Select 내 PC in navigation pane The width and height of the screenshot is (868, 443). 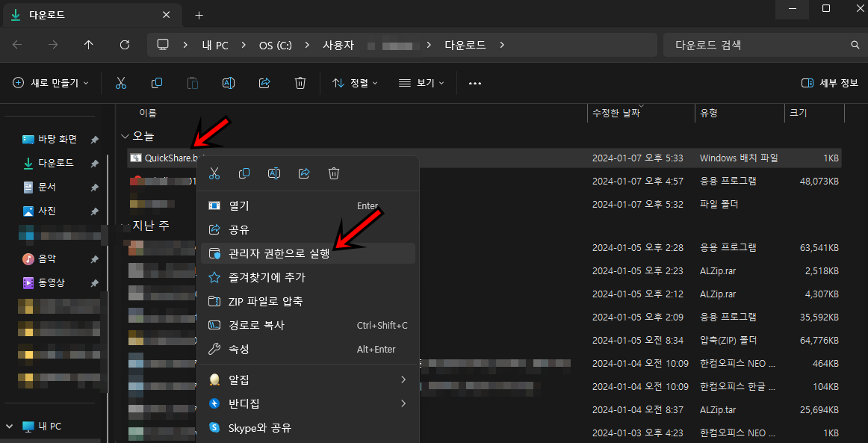(50, 427)
